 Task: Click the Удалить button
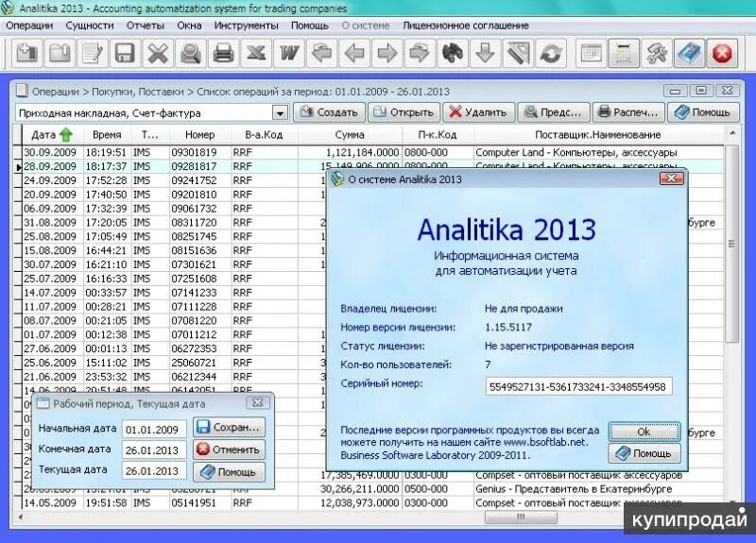(x=479, y=112)
